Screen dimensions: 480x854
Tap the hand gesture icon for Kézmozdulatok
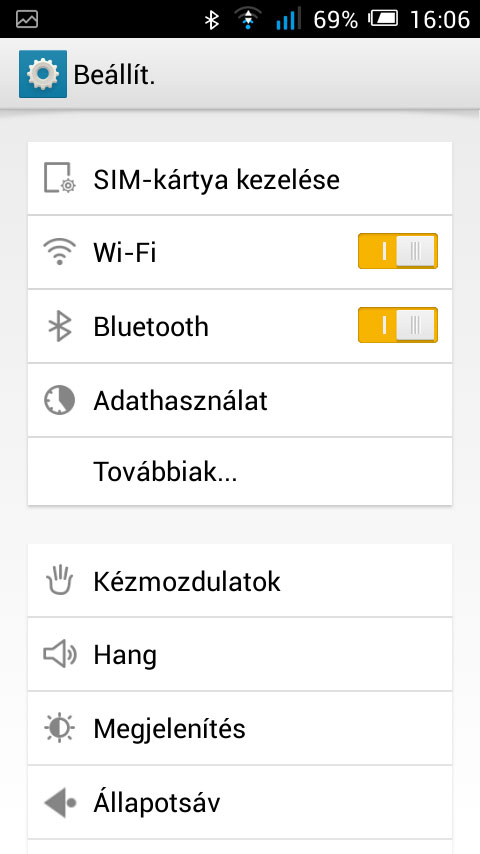coord(59,580)
